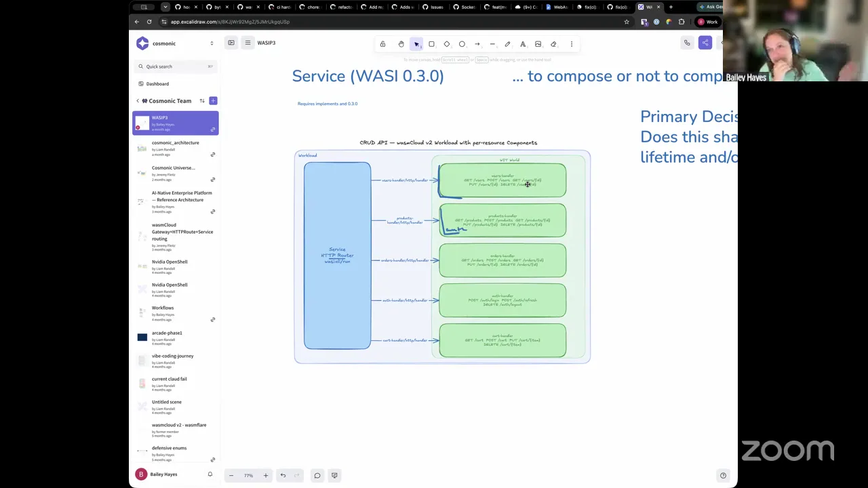Open the cosmonic_architecture scene
The height and width of the screenshot is (488, 868).
(176, 148)
